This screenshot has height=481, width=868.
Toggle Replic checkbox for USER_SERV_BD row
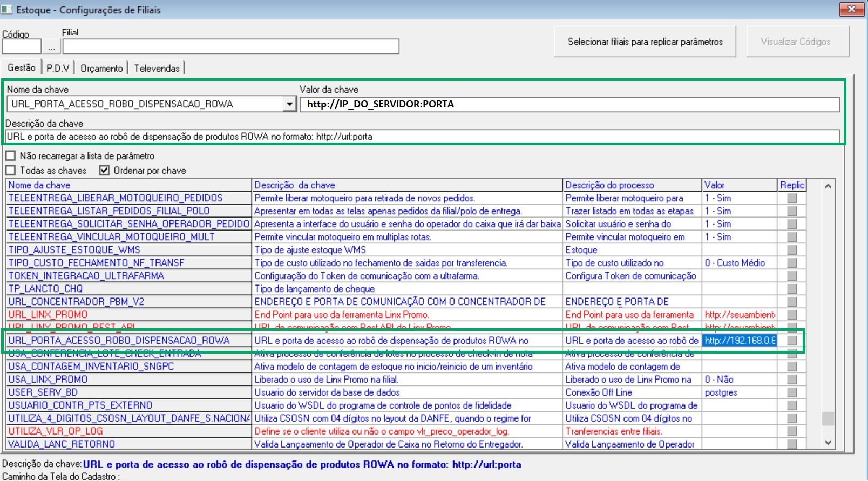(x=792, y=392)
